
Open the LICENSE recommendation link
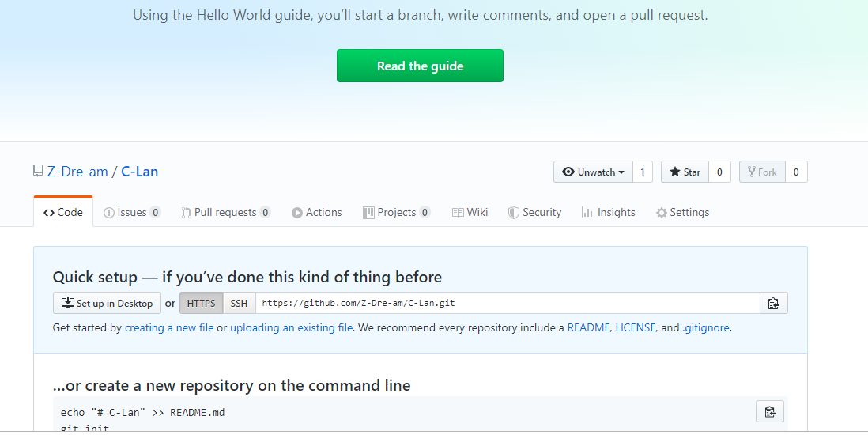click(636, 327)
